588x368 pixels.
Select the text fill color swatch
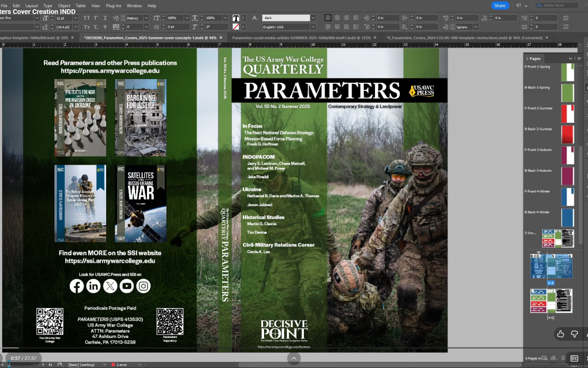236,18
